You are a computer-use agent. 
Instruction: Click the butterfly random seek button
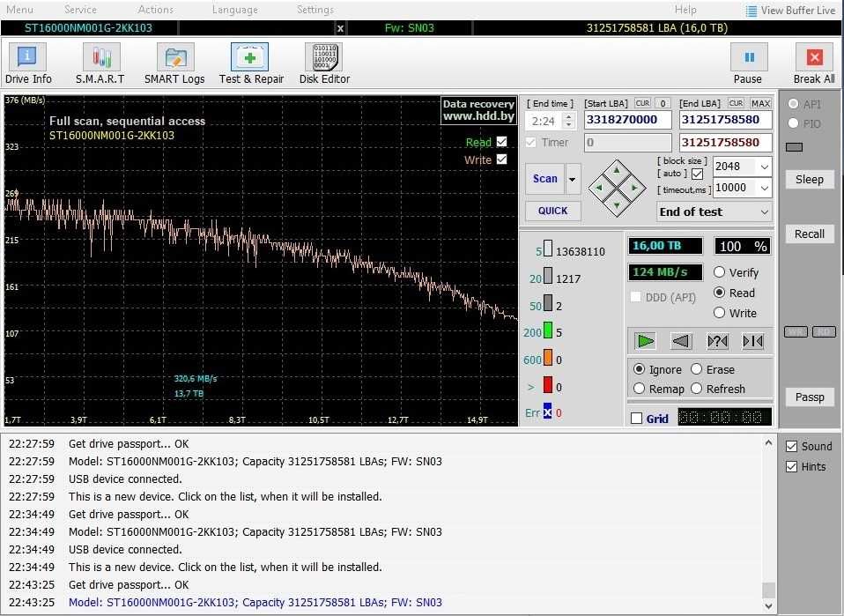click(717, 341)
